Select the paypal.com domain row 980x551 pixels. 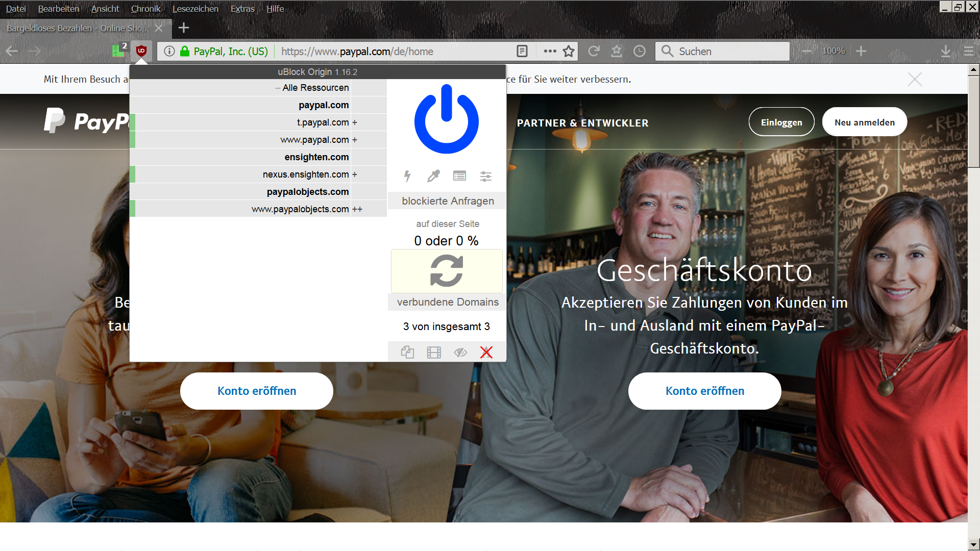pos(258,105)
